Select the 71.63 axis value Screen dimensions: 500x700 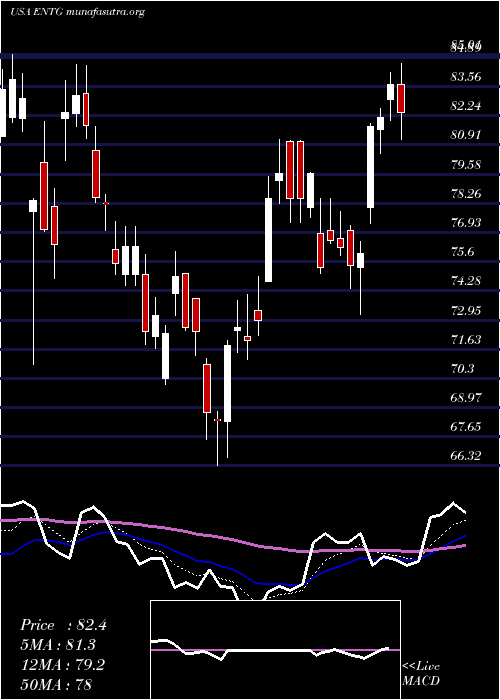coord(467,339)
